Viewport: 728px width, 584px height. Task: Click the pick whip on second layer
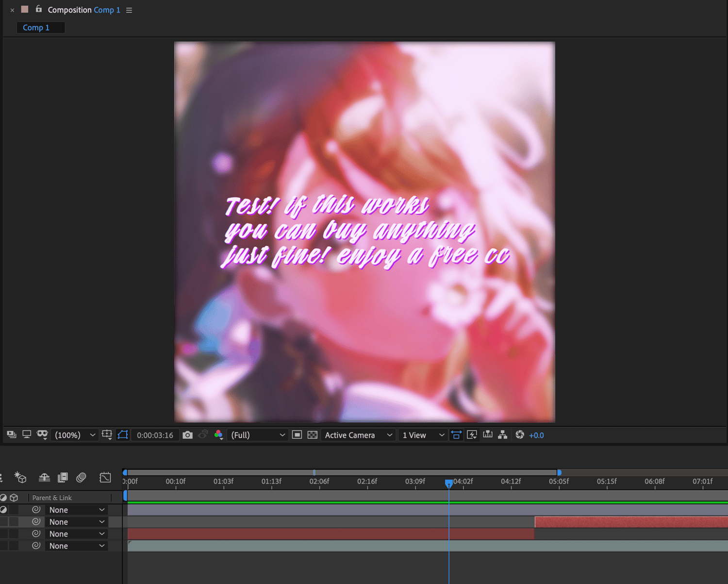point(36,522)
